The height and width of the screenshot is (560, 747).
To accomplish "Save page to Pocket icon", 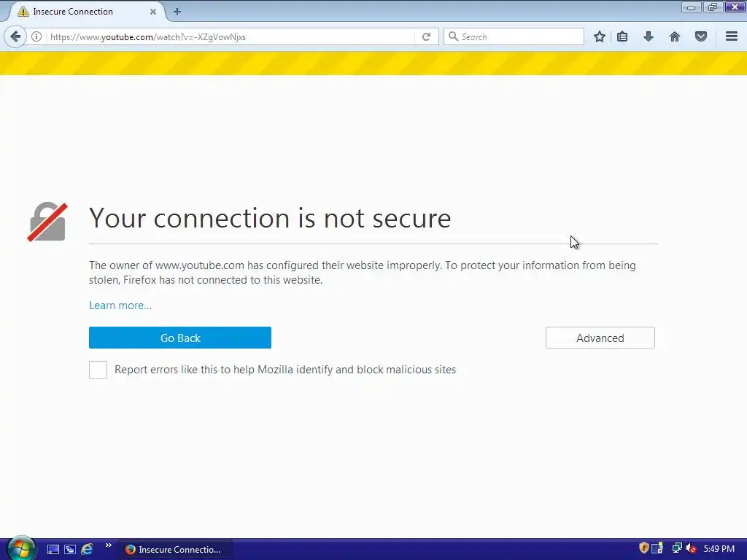I will [701, 36].
